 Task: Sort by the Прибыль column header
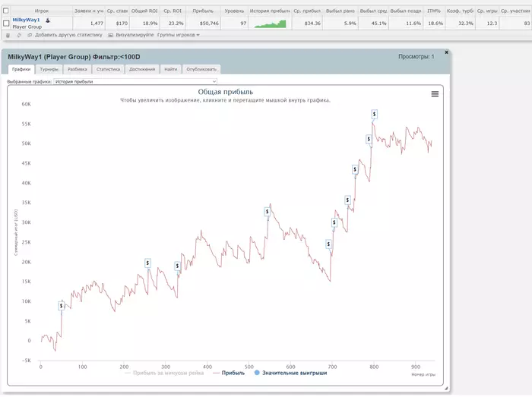[203, 11]
